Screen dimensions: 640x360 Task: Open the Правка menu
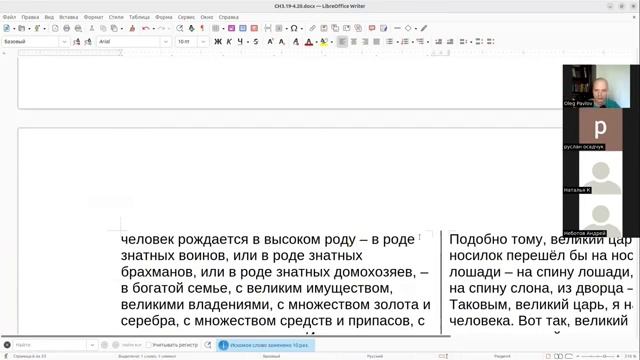point(30,17)
